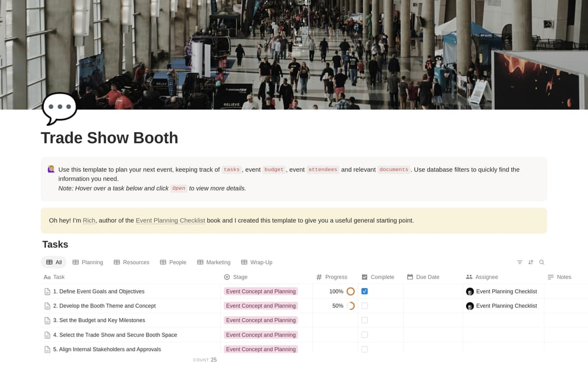Click the 'budget' code tag in callout
Screen dimensions: 588x367
(x=274, y=169)
